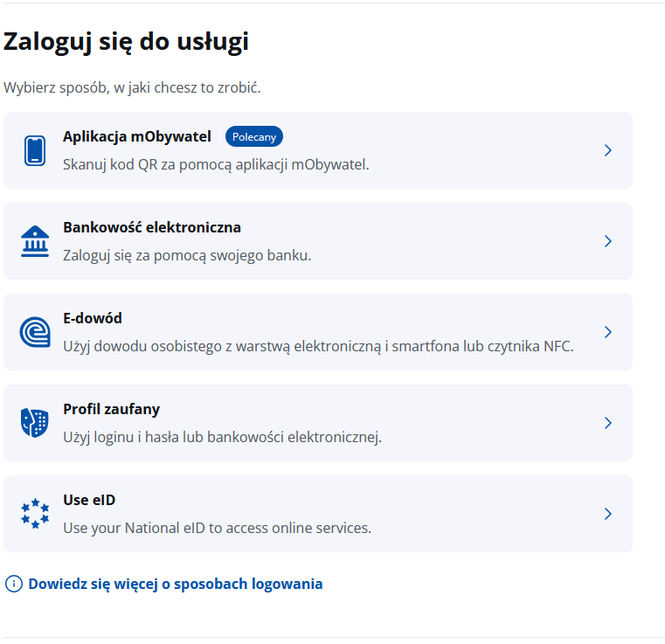Screen dimensions: 665x644
Task: Select the Aplikacja mObywatel heading
Action: pyautogui.click(x=137, y=136)
